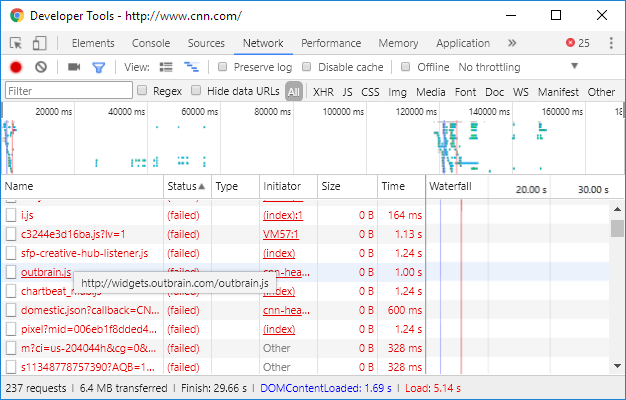Click file icon beside domestic.json row
626x400 pixels.
click(x=11, y=310)
